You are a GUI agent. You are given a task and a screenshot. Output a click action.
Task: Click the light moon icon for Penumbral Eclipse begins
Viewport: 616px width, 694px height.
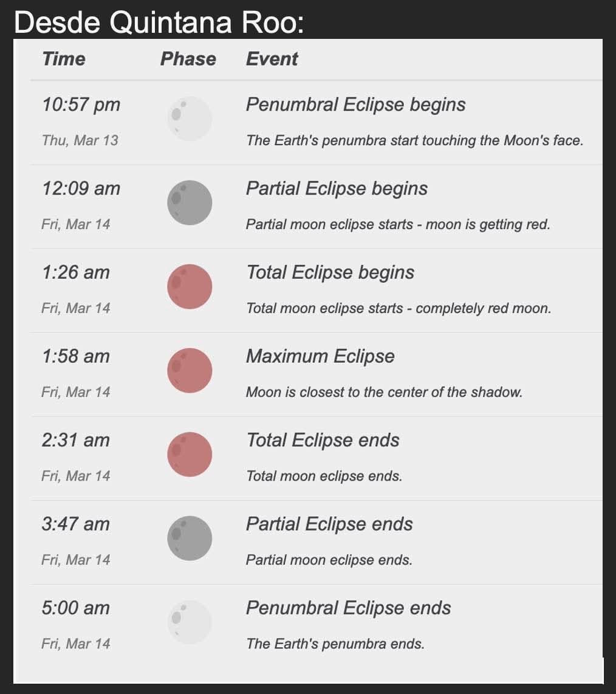pyautogui.click(x=190, y=119)
